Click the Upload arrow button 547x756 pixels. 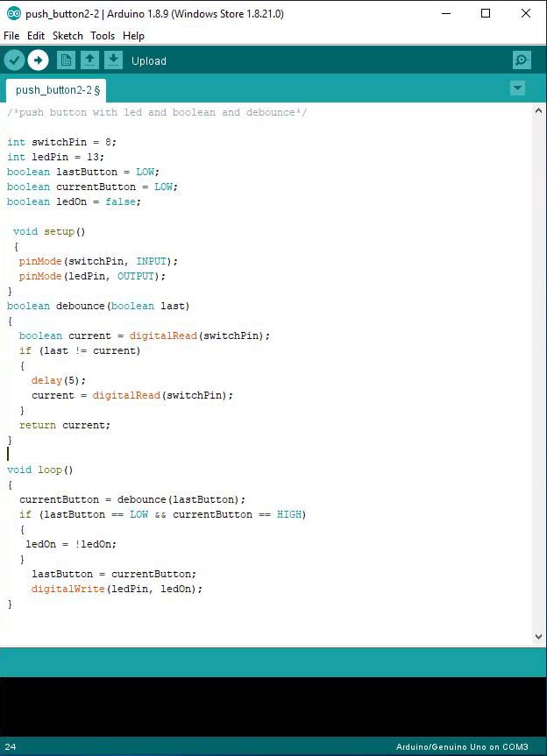(38, 60)
